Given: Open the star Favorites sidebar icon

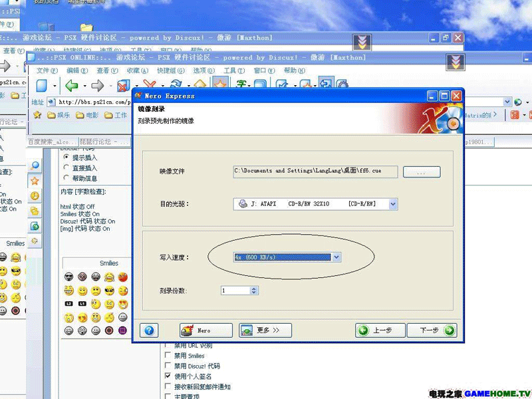Looking at the screenshot, I should click(x=35, y=181).
